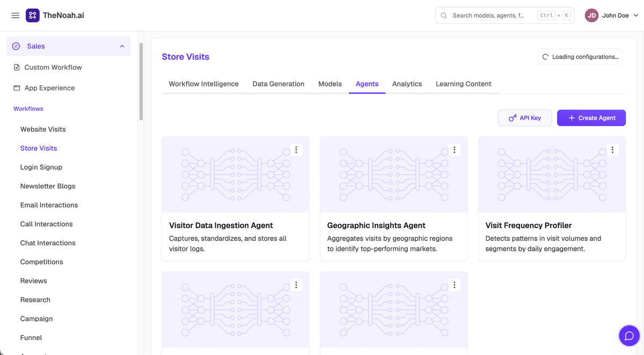Click the 'Captures, standardizes, and stores' description
The width and height of the screenshot is (644, 355).
[x=228, y=244]
